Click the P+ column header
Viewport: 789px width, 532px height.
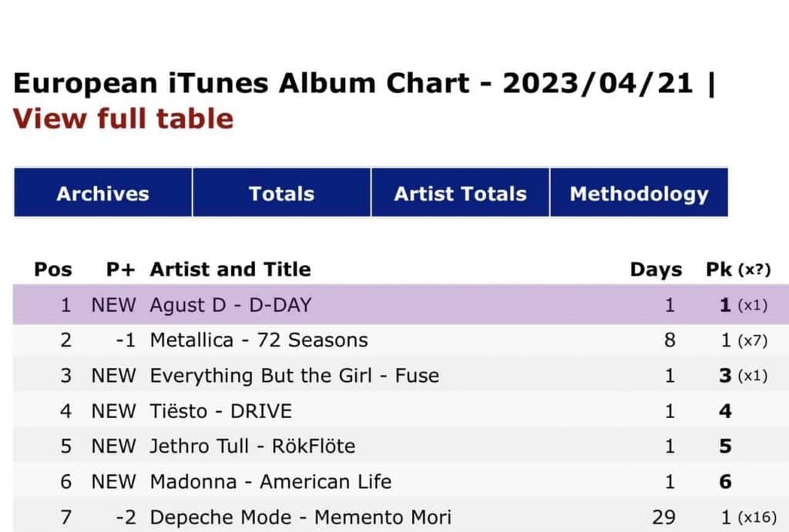pyautogui.click(x=120, y=269)
